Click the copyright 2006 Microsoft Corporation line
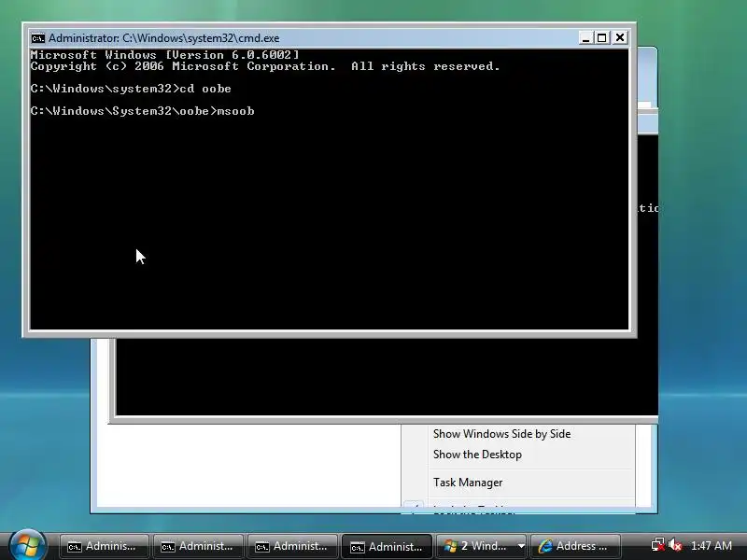This screenshot has width=747, height=560. coord(265,66)
